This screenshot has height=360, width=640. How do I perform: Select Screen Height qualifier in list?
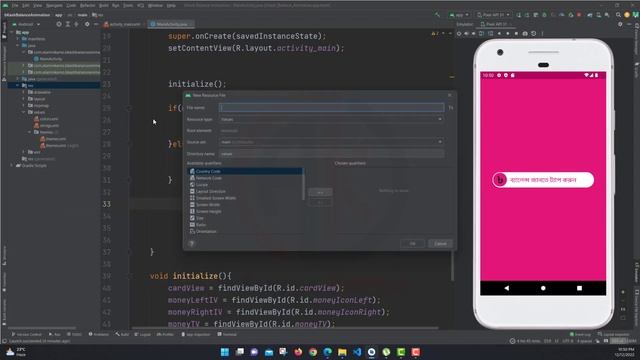(245, 211)
